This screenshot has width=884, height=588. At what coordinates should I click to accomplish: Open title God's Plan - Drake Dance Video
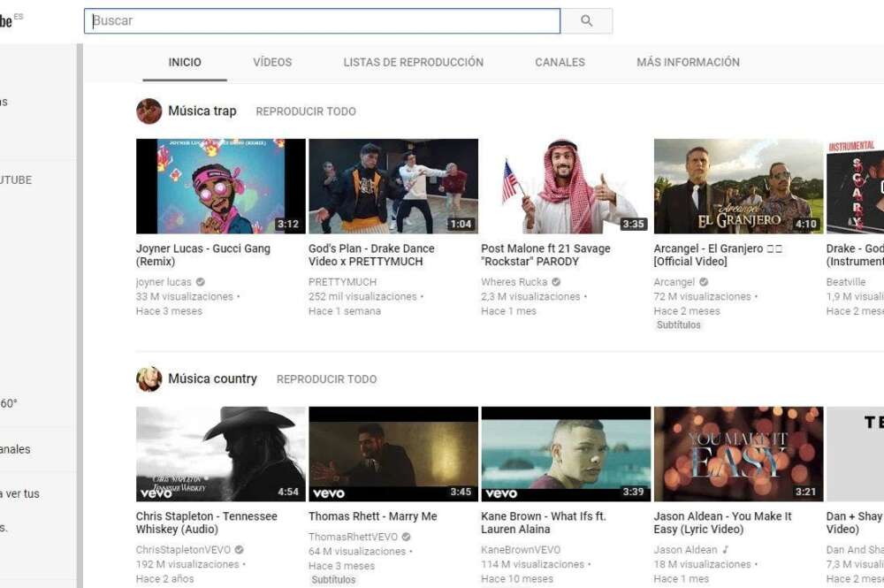[371, 255]
